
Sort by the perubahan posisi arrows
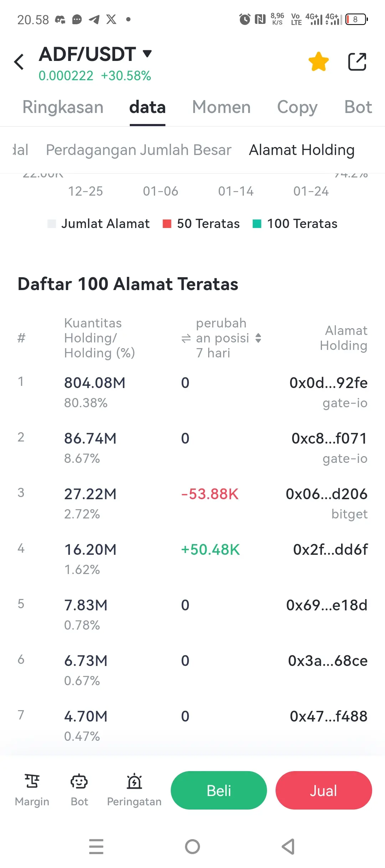pyautogui.click(x=258, y=338)
